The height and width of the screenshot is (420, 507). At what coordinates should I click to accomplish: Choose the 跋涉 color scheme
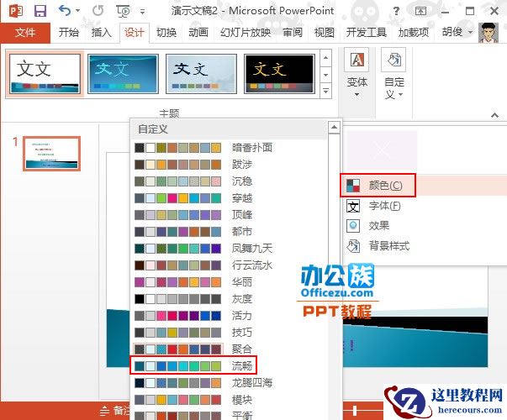230,165
